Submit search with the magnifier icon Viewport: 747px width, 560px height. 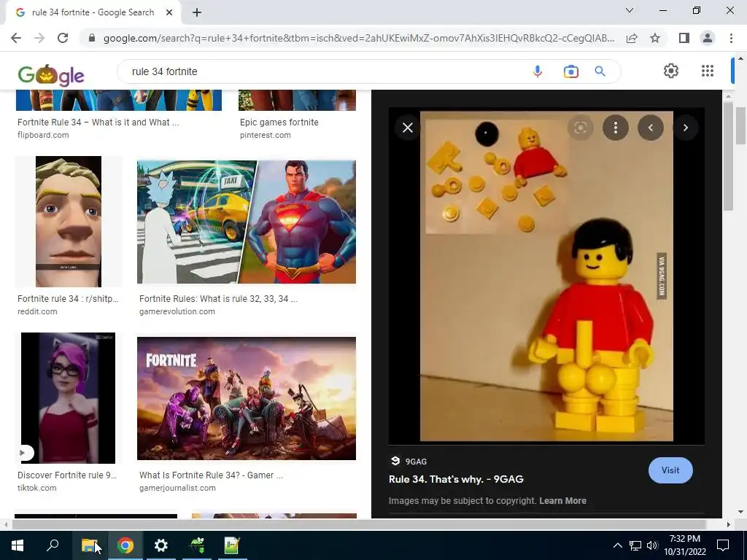point(600,71)
